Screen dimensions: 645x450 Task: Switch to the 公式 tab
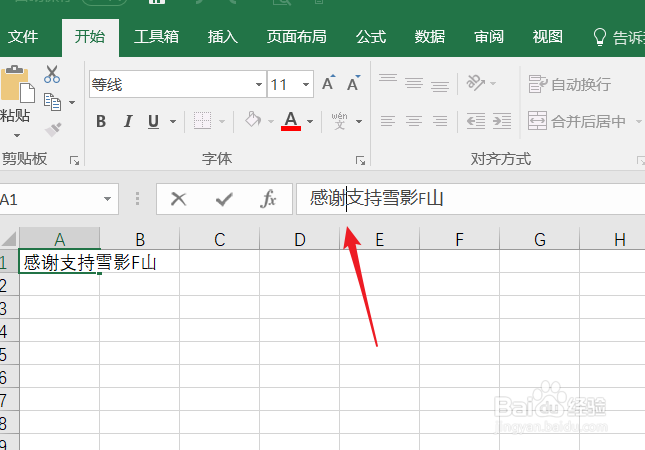pos(371,37)
